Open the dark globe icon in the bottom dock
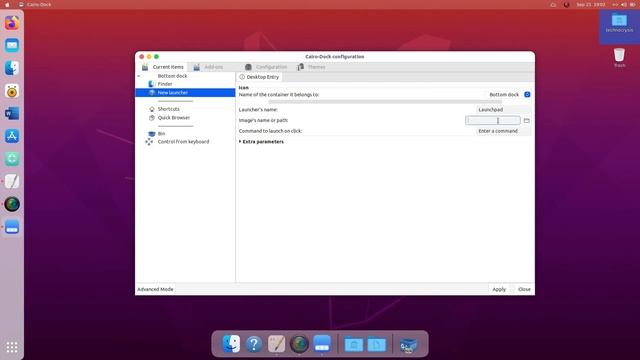This screenshot has width=640, height=360. pyautogui.click(x=299, y=344)
